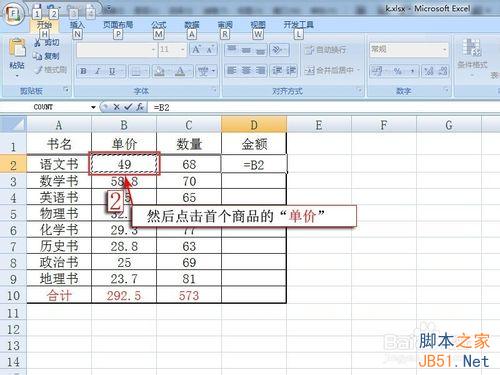The height and width of the screenshot is (375, 500).
Task: Increase the cell indent
Action: point(290,70)
